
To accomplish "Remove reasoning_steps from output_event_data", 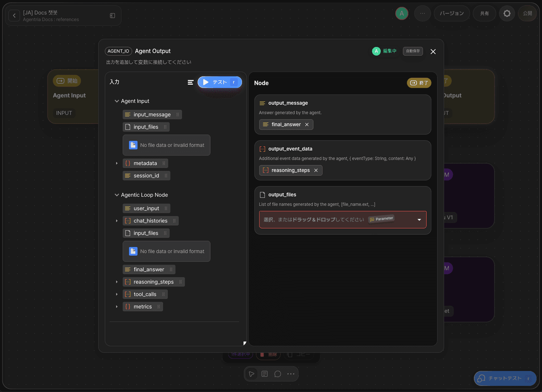I will pos(316,170).
